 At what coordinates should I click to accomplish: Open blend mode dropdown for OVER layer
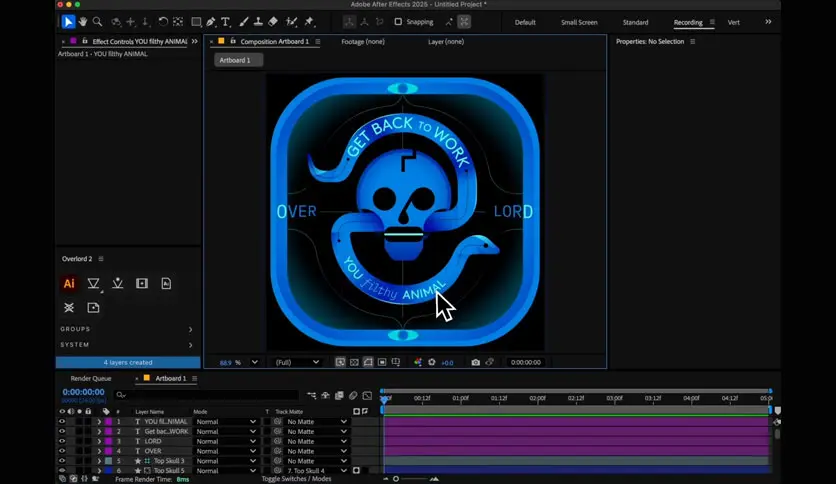[x=226, y=451]
